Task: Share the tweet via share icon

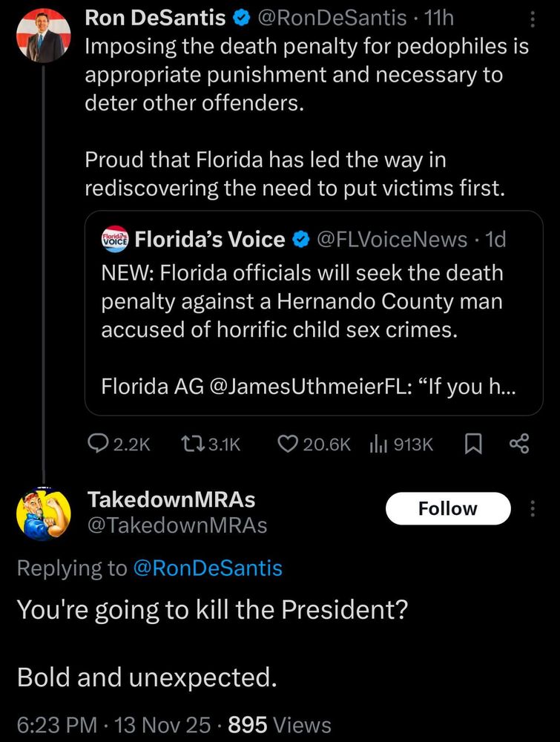Action: click(x=519, y=444)
